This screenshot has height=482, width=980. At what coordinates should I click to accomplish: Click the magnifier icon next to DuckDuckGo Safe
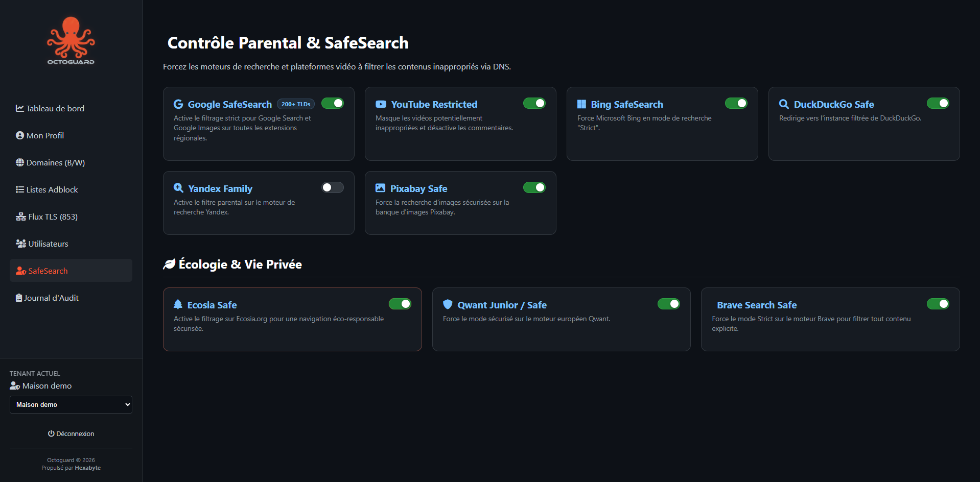click(x=784, y=104)
